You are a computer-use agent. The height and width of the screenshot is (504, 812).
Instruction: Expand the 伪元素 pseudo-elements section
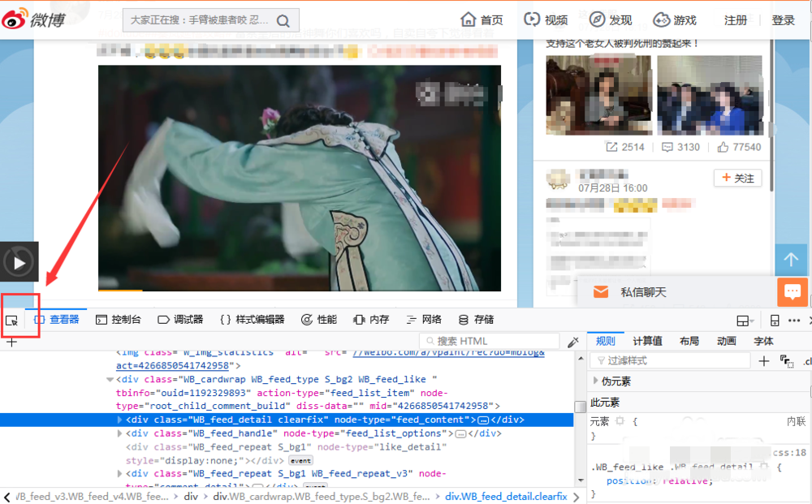pyautogui.click(x=595, y=380)
